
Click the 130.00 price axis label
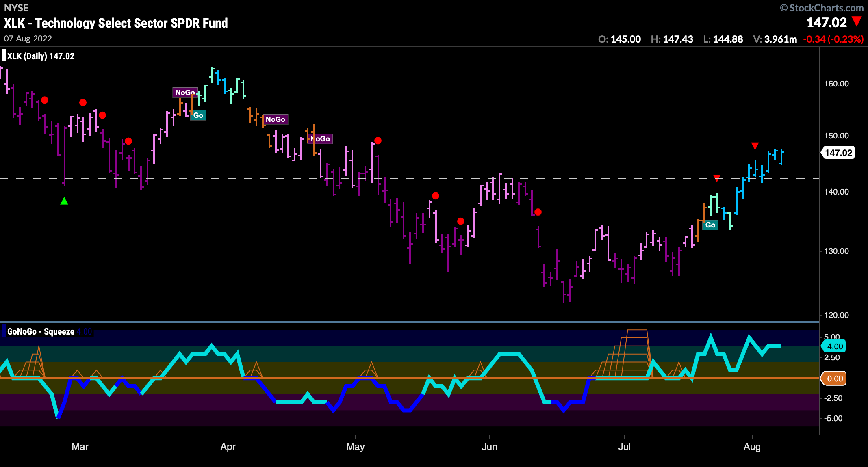click(836, 251)
